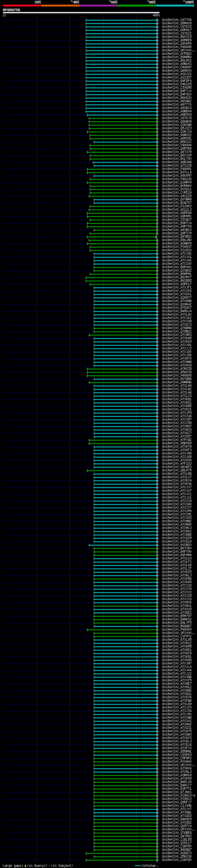Select the UniRef100_A0SNX0 label
Image resolution: width=197 pixels, height=868 pixels.
coord(177,545)
